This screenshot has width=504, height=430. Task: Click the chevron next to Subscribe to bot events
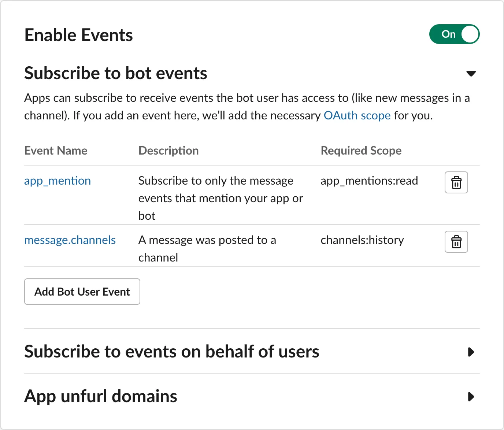(x=471, y=73)
